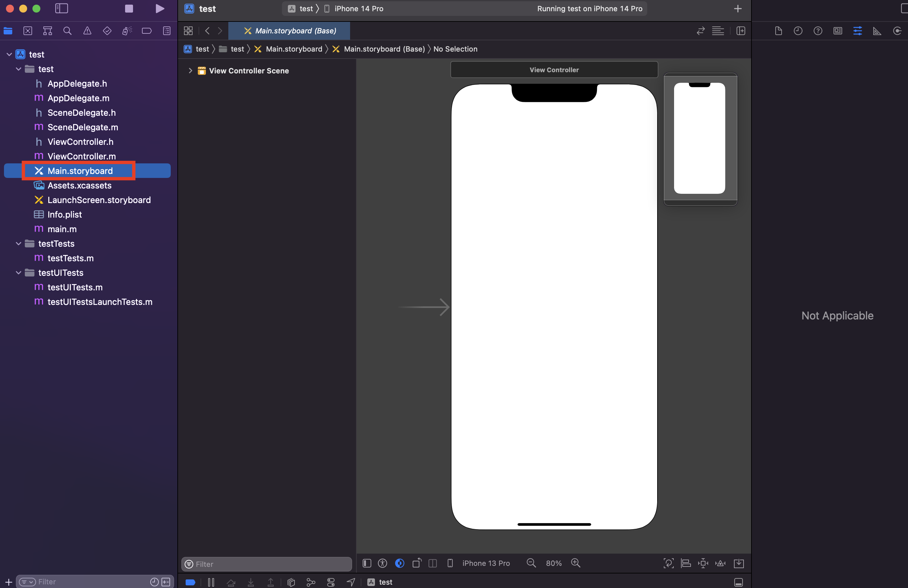Open the Source Control navigator

[27, 31]
